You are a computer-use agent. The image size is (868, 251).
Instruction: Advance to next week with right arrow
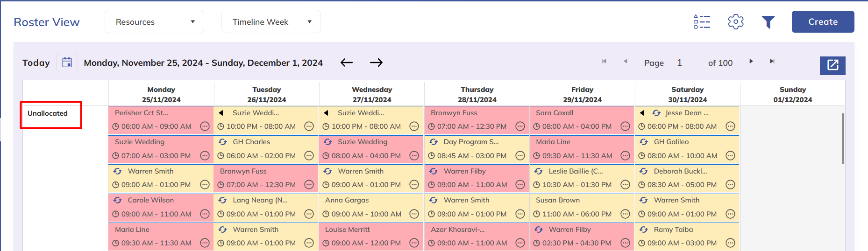[376, 63]
